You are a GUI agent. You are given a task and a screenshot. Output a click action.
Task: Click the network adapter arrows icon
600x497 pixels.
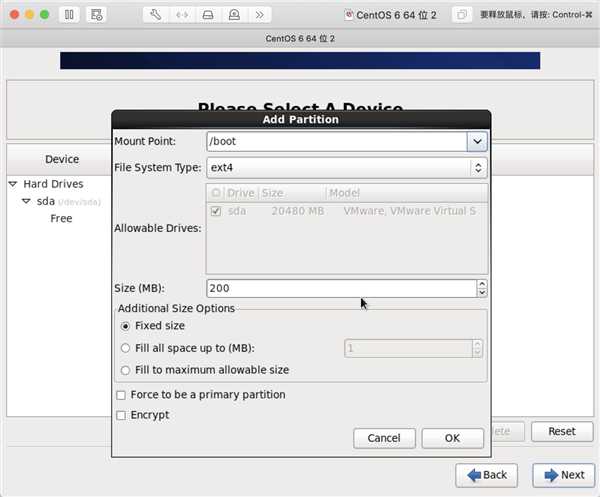pos(182,15)
